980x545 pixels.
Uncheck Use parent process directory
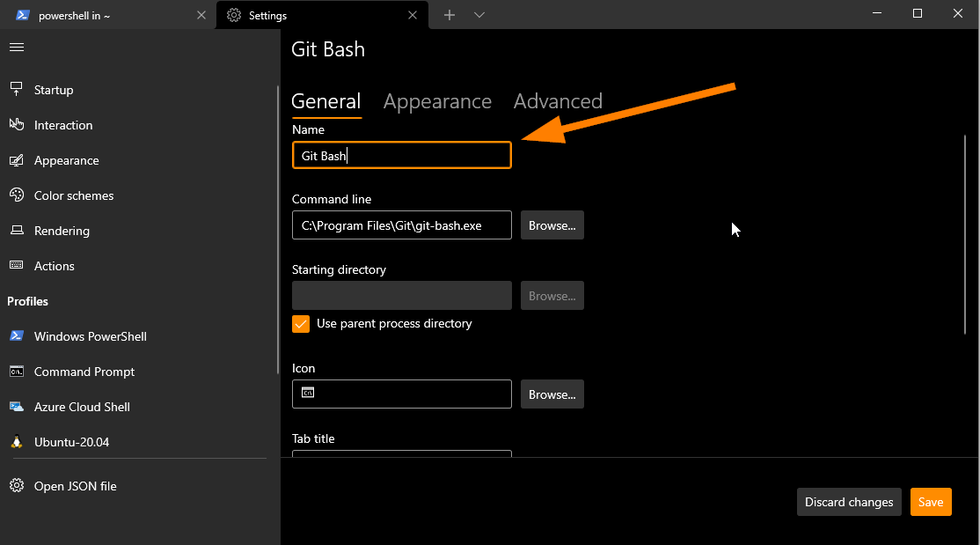click(301, 323)
